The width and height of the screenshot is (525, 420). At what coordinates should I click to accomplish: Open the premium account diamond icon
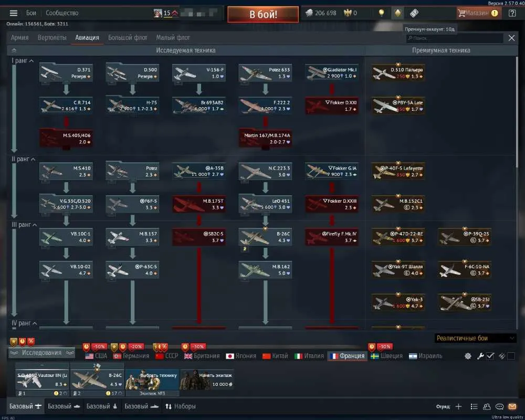click(397, 13)
